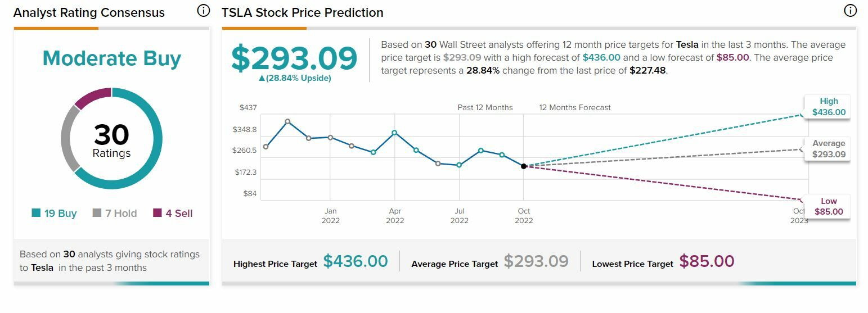Click the Moderate Buy consensus heading

coord(111,58)
